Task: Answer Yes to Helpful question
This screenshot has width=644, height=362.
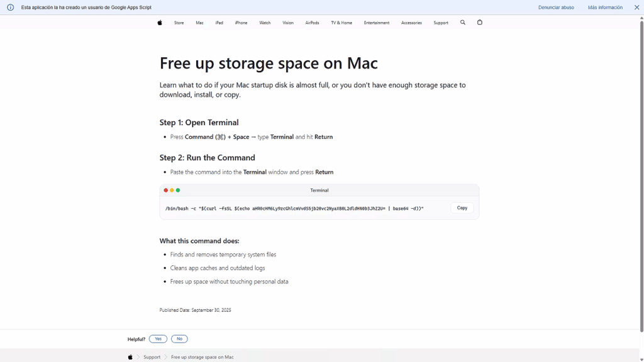Action: point(158,339)
